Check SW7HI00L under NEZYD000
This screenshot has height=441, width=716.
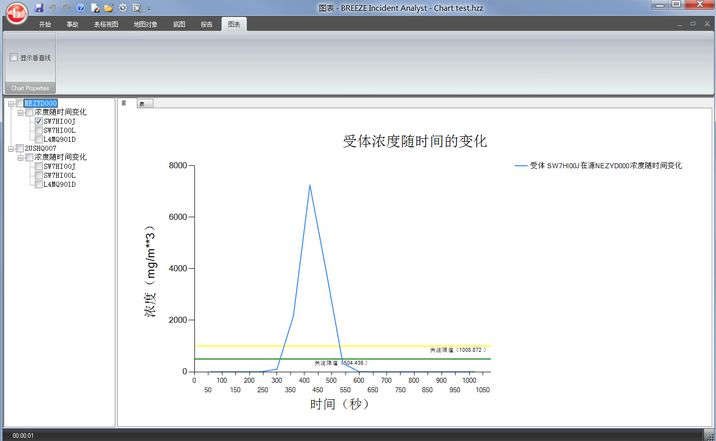(x=39, y=131)
